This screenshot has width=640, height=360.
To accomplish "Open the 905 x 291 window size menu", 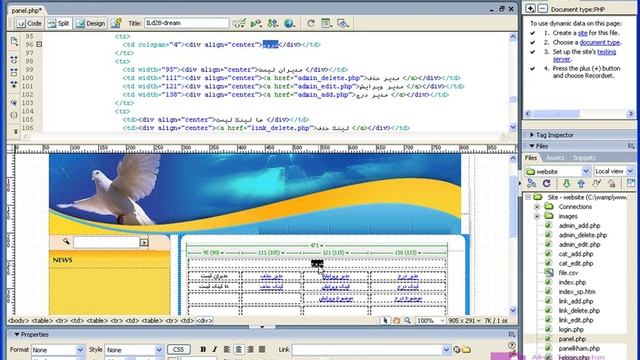I will point(464,321).
